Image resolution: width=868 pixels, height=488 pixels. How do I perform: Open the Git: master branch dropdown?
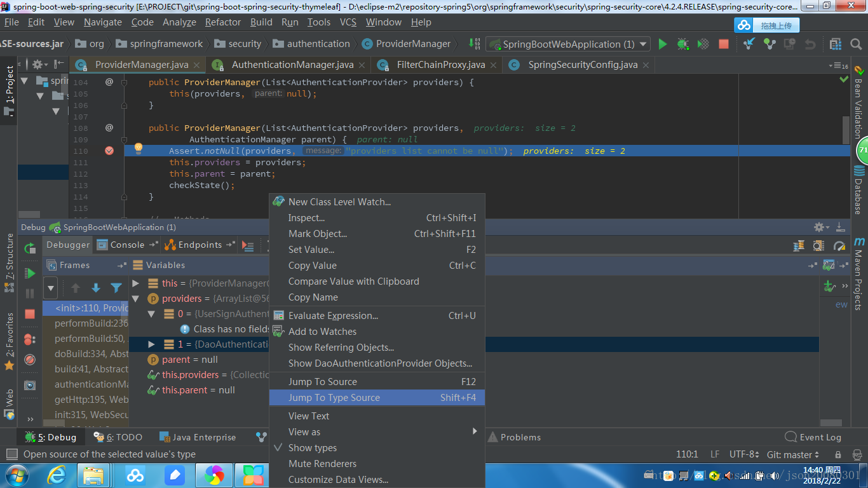point(793,454)
